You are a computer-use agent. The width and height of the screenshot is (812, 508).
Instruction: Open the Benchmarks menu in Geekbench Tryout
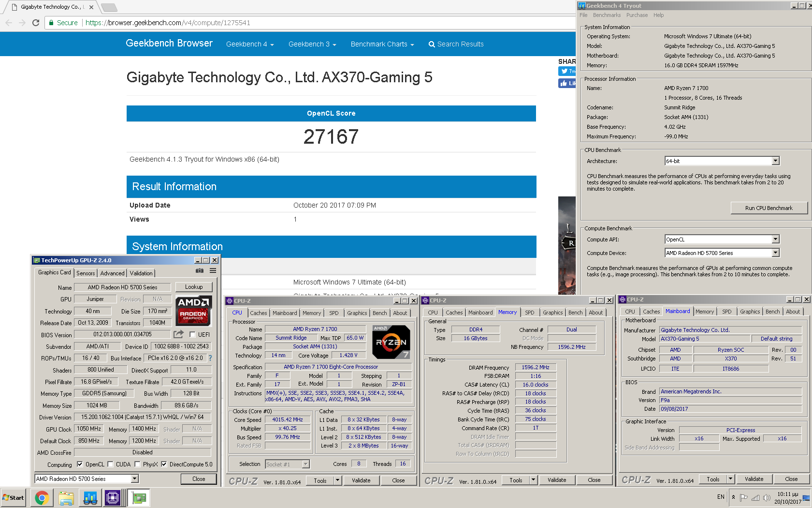coord(607,15)
